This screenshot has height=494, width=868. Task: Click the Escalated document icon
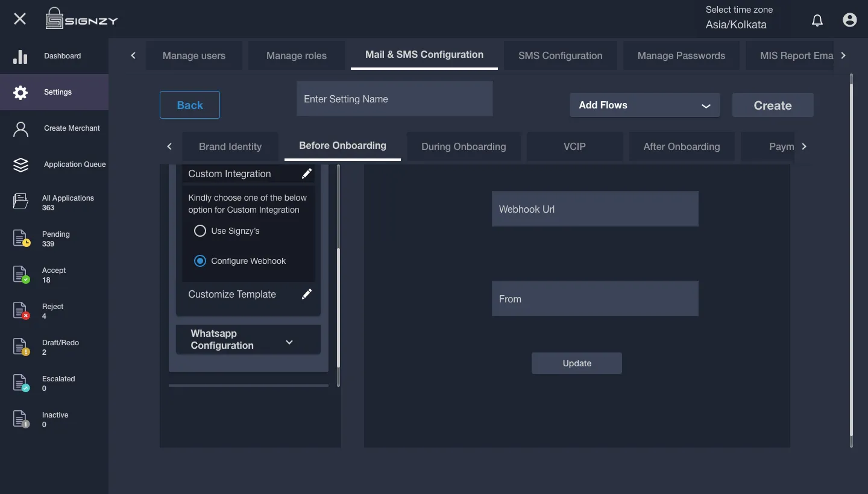coord(22,383)
